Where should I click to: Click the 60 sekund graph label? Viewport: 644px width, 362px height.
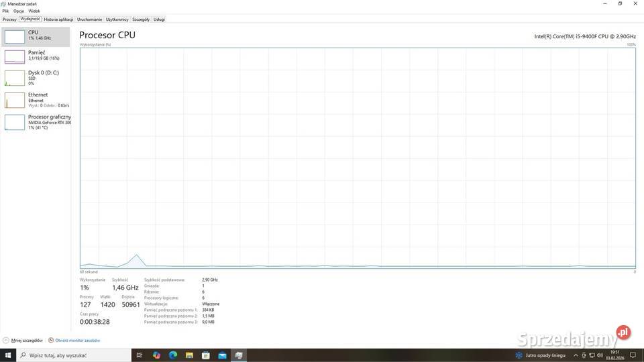click(89, 271)
